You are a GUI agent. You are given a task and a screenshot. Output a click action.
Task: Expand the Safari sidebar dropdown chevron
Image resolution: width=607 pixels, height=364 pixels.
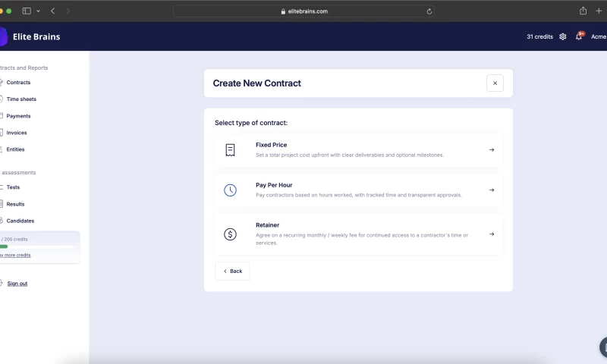click(39, 11)
